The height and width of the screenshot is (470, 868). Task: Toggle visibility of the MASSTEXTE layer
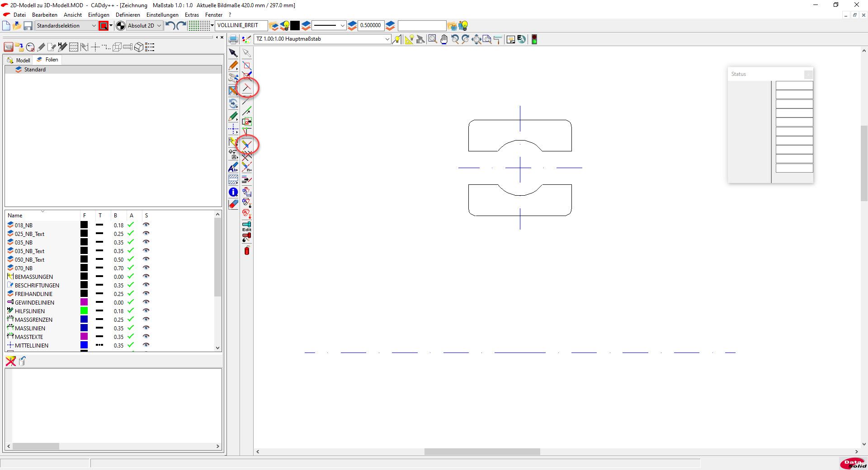(x=146, y=337)
